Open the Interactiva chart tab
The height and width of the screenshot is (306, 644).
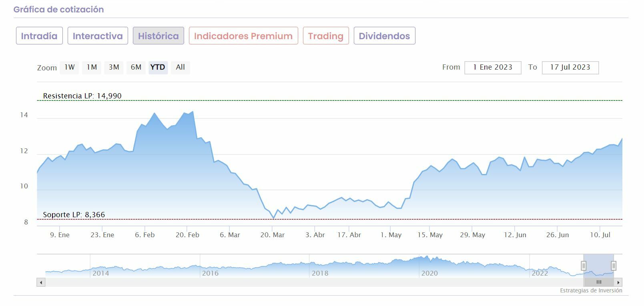[x=98, y=36]
